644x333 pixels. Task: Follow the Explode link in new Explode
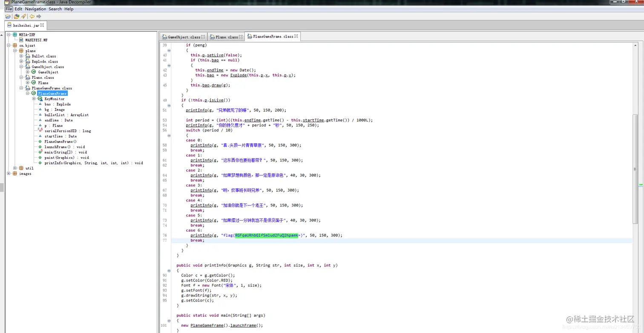click(239, 75)
